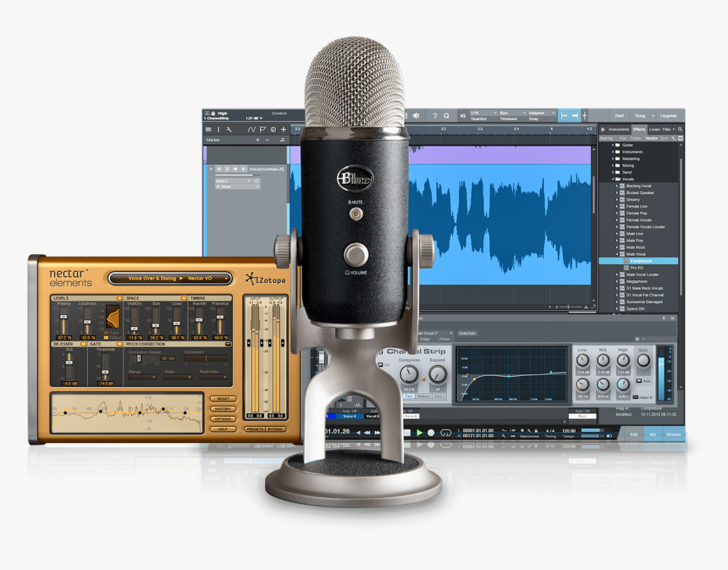Click the wrench options icon in arrange toolbar
Viewport: 728px width, 570px height.
tap(229, 130)
